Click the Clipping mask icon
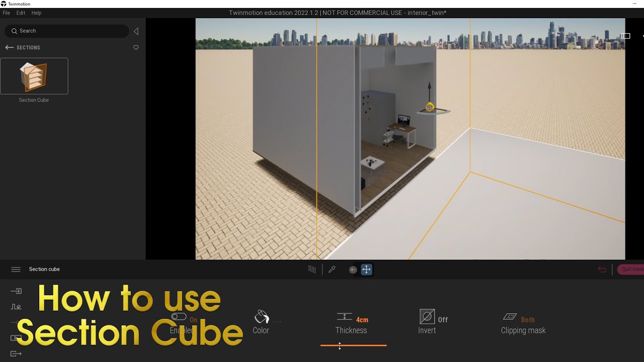This screenshot has width=644, height=362. (x=510, y=317)
